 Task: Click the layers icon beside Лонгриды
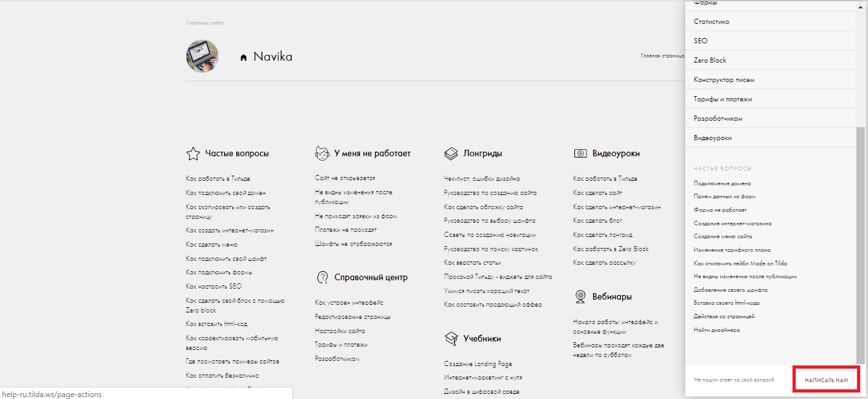(x=451, y=154)
